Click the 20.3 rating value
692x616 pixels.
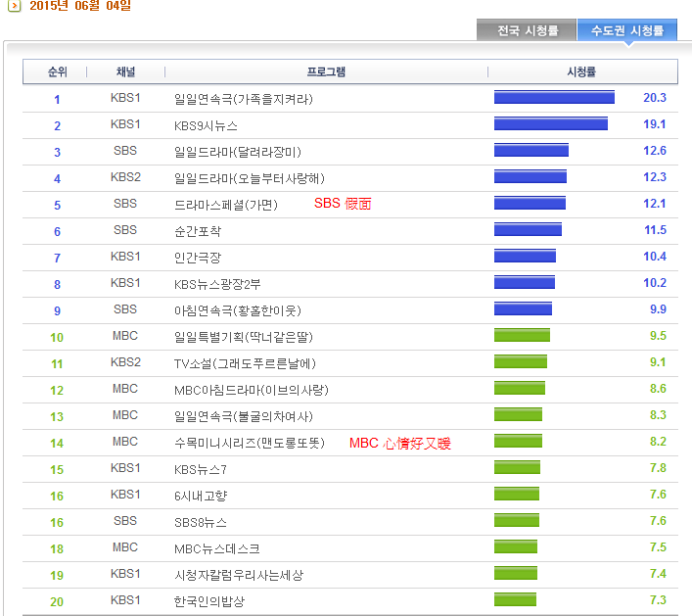(655, 98)
